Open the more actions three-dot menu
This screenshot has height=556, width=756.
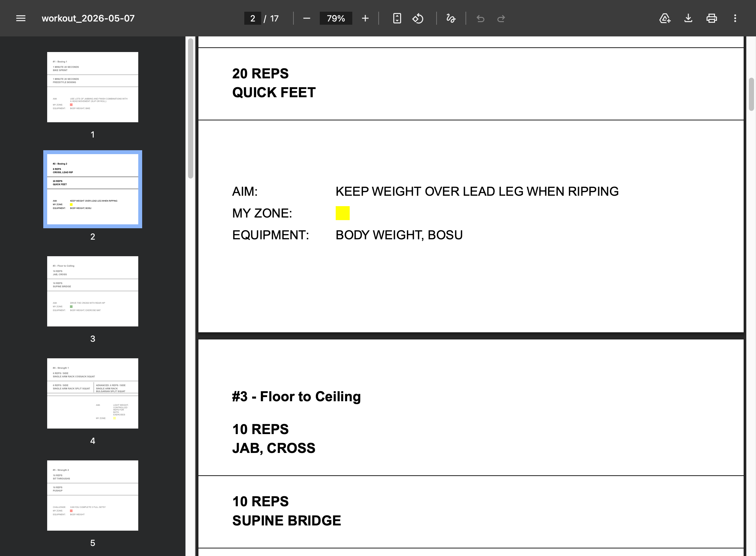735,18
